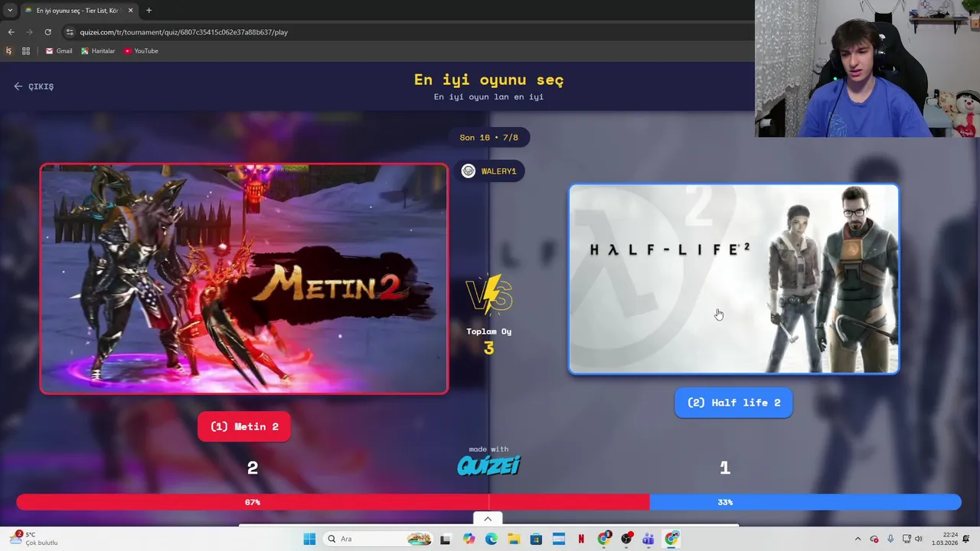This screenshot has height=551, width=980.
Task: Open network settings tray icon
Action: tap(906, 539)
